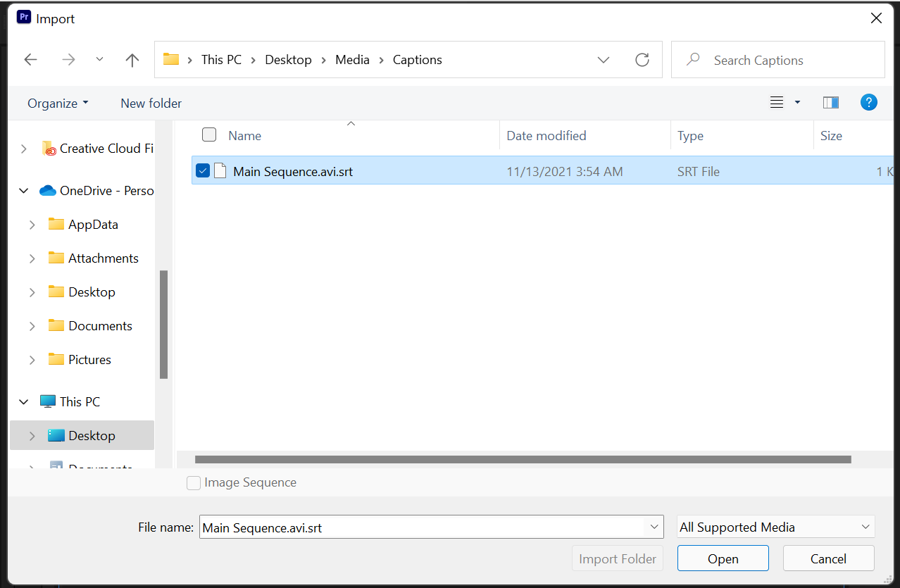
Task: Click the 11/13/2021 3:54 AM date cell
Action: [x=565, y=171]
